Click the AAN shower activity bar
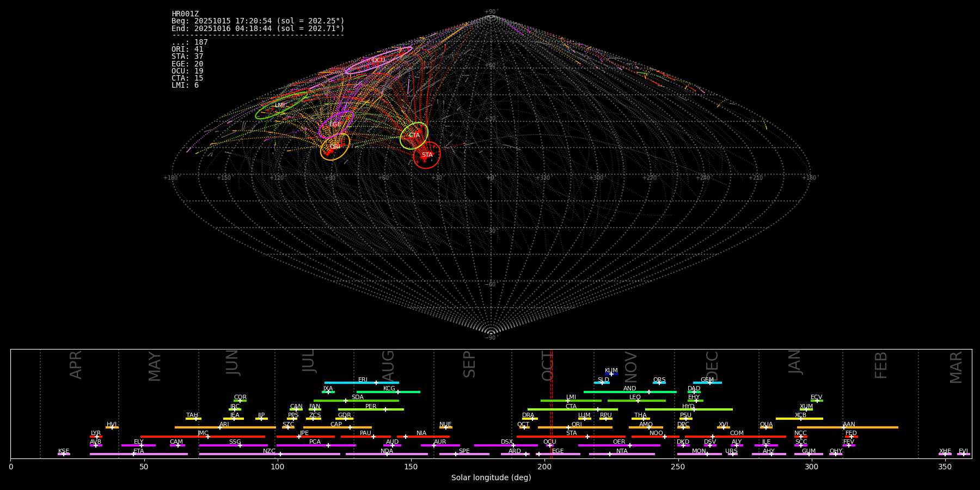This screenshot has width=980, height=490. tap(848, 427)
